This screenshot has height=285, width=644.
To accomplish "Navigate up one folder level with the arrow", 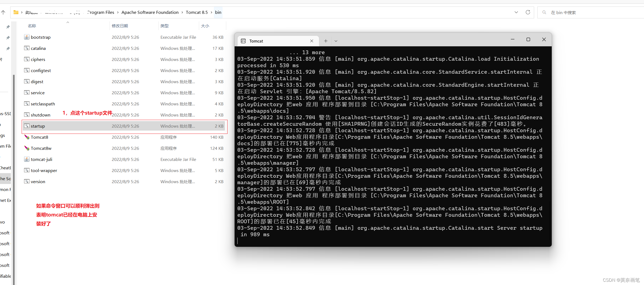I will (x=3, y=12).
